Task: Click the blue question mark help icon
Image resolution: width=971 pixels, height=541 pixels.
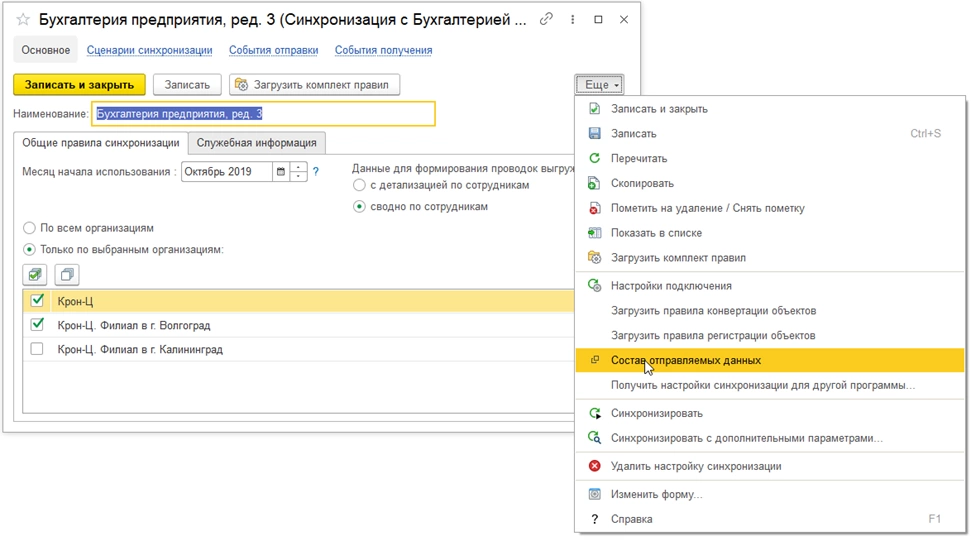Action: click(x=316, y=172)
